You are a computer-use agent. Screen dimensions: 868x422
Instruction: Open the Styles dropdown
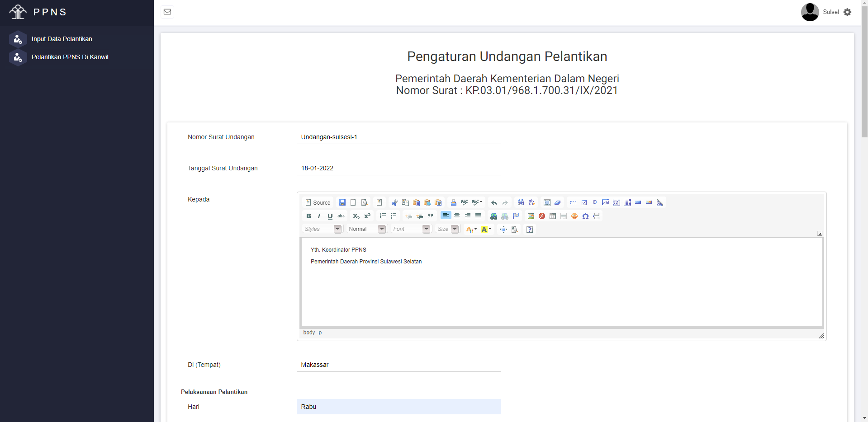point(322,229)
